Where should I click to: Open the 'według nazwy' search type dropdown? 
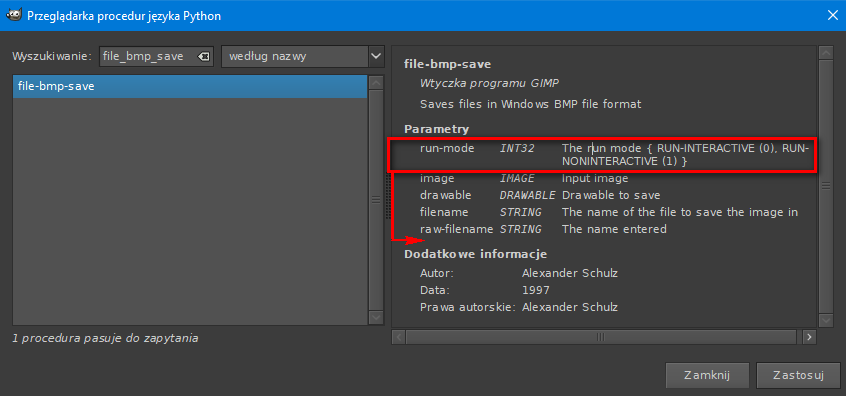click(303, 56)
